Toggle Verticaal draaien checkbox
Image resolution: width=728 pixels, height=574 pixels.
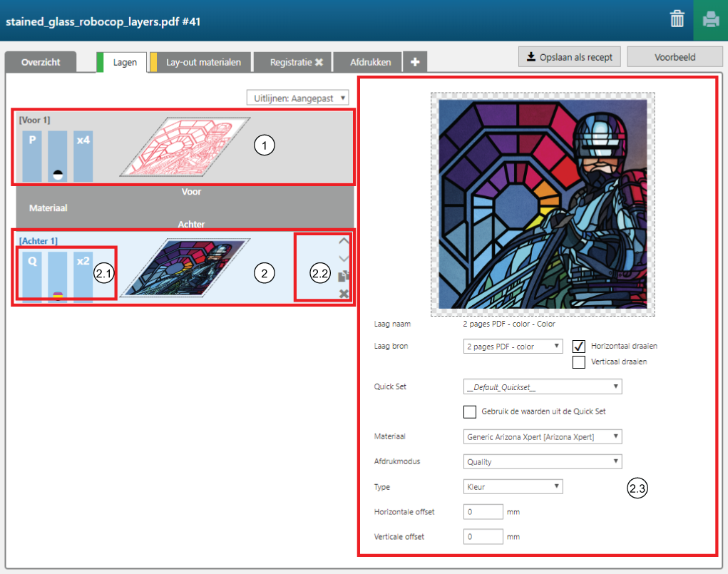point(578,362)
